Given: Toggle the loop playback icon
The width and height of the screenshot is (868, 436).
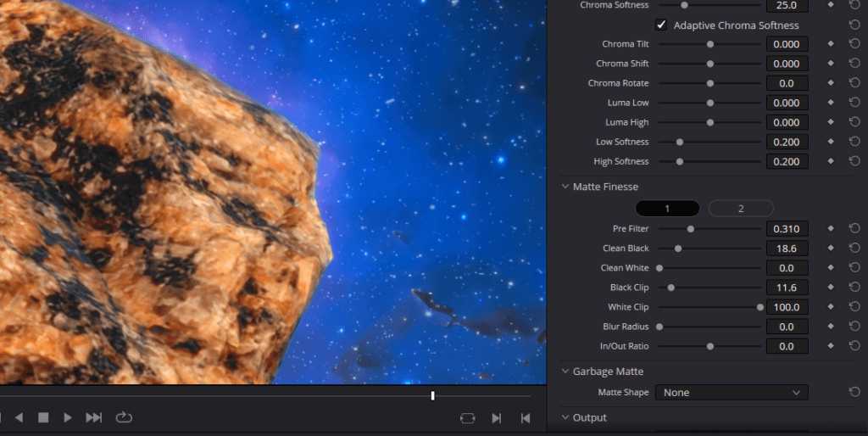Looking at the screenshot, I should (x=124, y=417).
